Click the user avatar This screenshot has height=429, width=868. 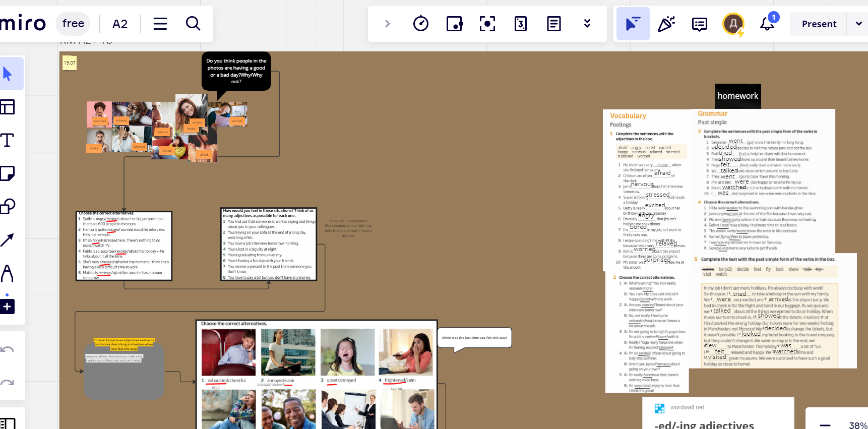733,24
